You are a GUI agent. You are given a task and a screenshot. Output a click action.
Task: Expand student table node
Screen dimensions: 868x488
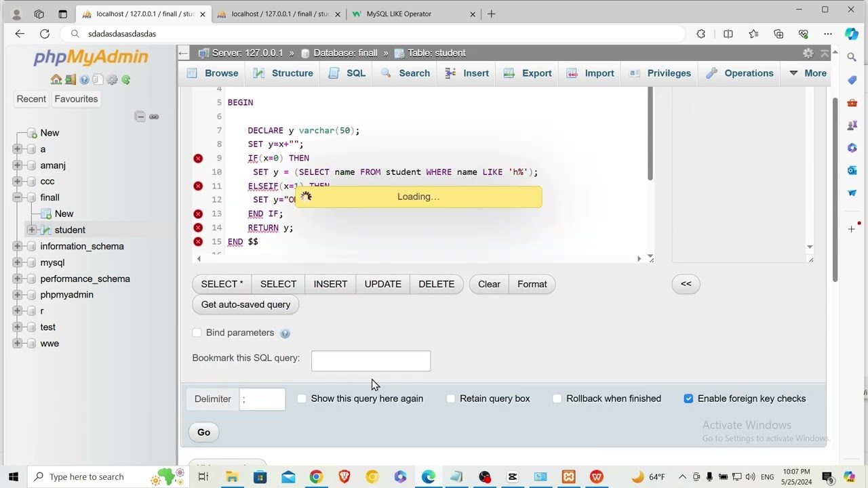click(x=32, y=230)
